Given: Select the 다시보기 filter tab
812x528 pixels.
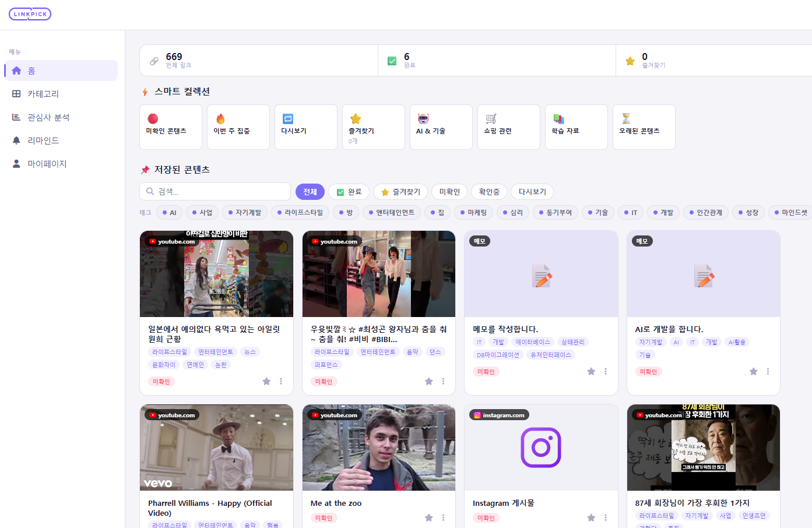Looking at the screenshot, I should pyautogui.click(x=532, y=192).
